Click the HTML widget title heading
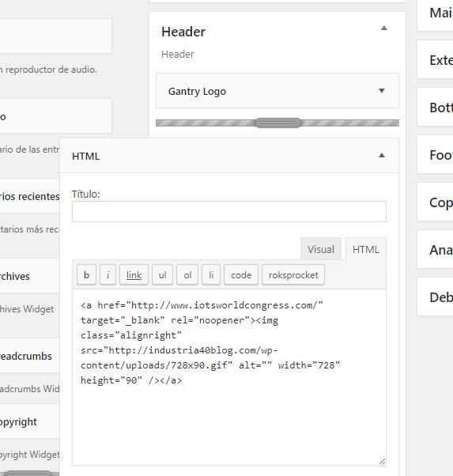 point(85,156)
